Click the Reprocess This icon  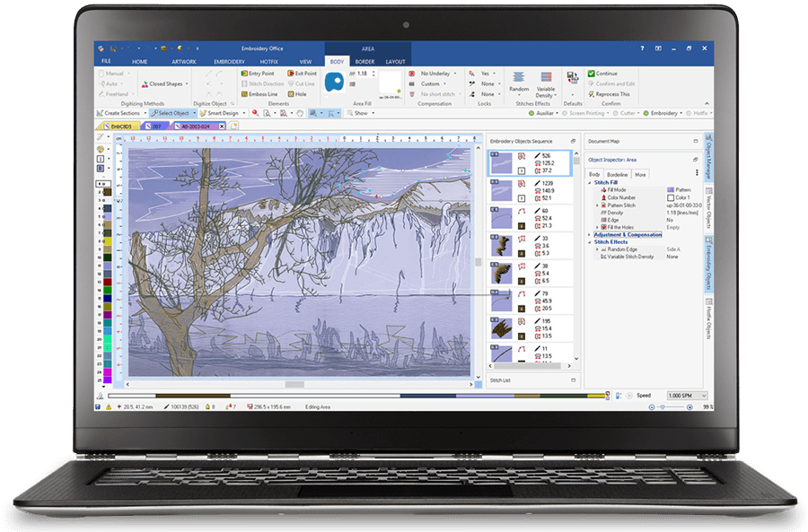click(x=592, y=94)
